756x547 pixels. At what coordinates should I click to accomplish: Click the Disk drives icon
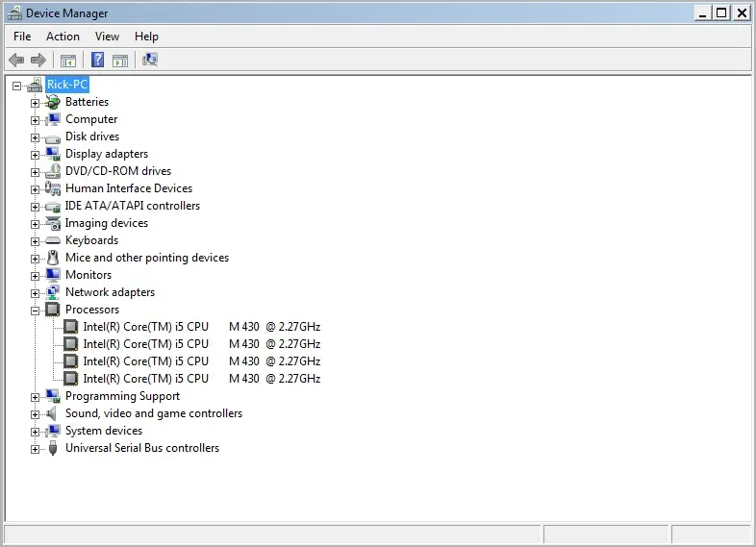[x=53, y=138]
